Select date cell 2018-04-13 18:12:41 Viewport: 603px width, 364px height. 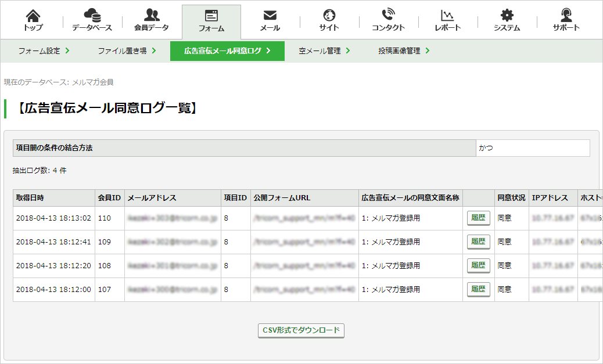(54, 242)
